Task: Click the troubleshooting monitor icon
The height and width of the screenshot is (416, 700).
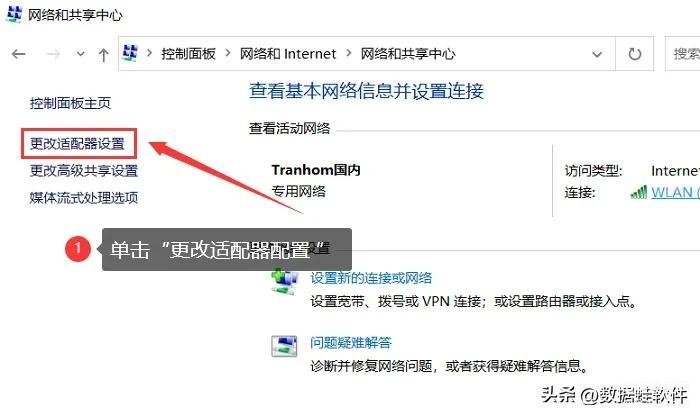Action: coord(284,346)
